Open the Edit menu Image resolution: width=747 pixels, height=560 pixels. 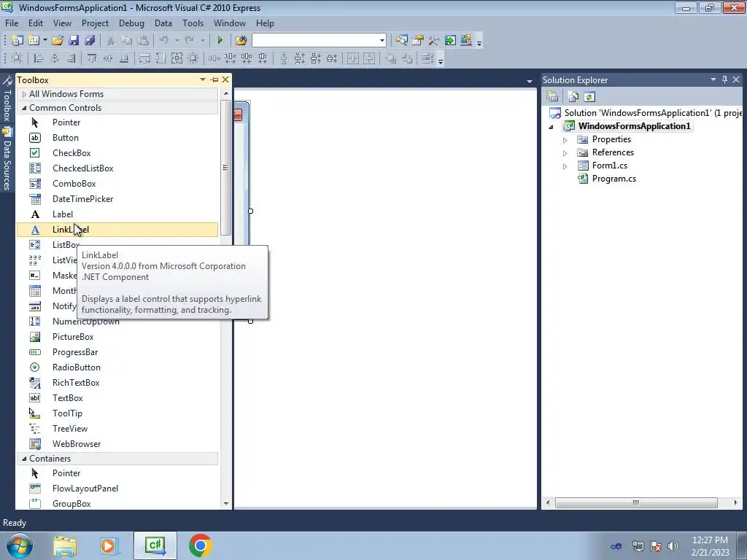click(36, 23)
